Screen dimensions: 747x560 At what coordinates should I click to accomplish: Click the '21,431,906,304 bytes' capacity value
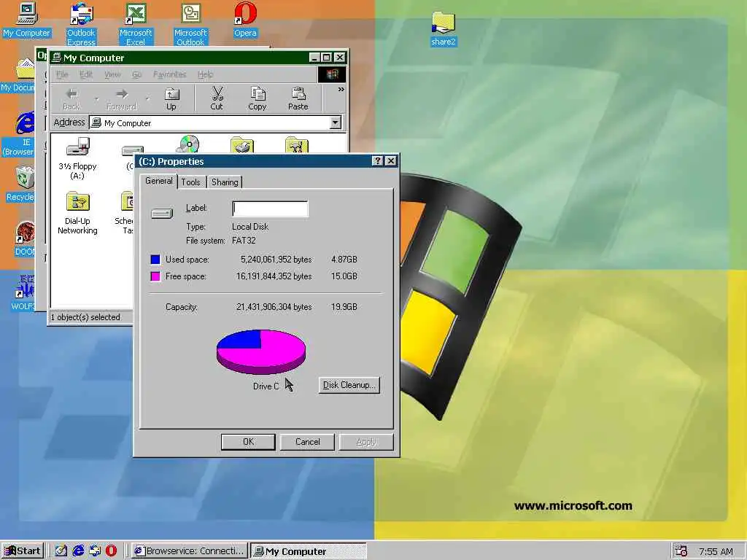point(274,307)
